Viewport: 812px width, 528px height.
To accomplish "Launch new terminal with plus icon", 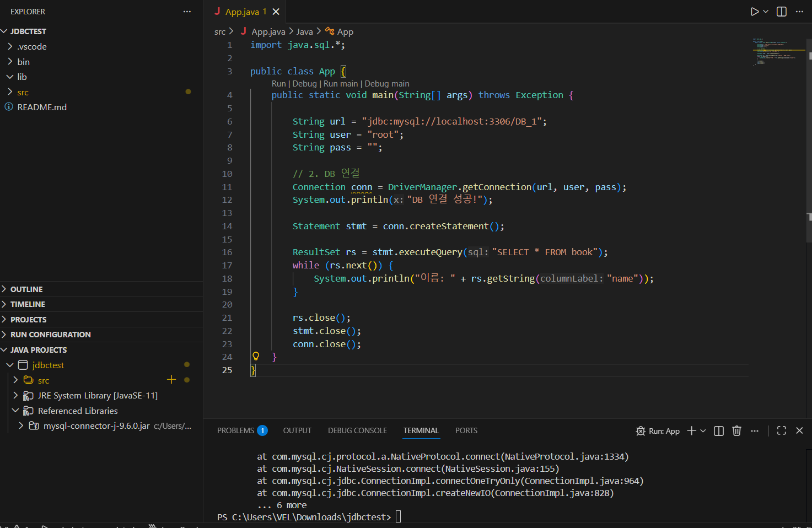I will (x=691, y=431).
